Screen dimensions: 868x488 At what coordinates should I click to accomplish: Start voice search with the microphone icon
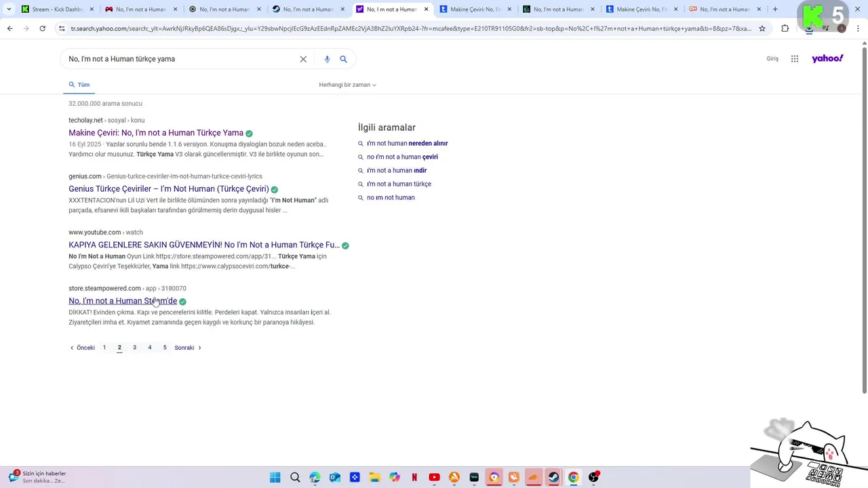coord(327,59)
